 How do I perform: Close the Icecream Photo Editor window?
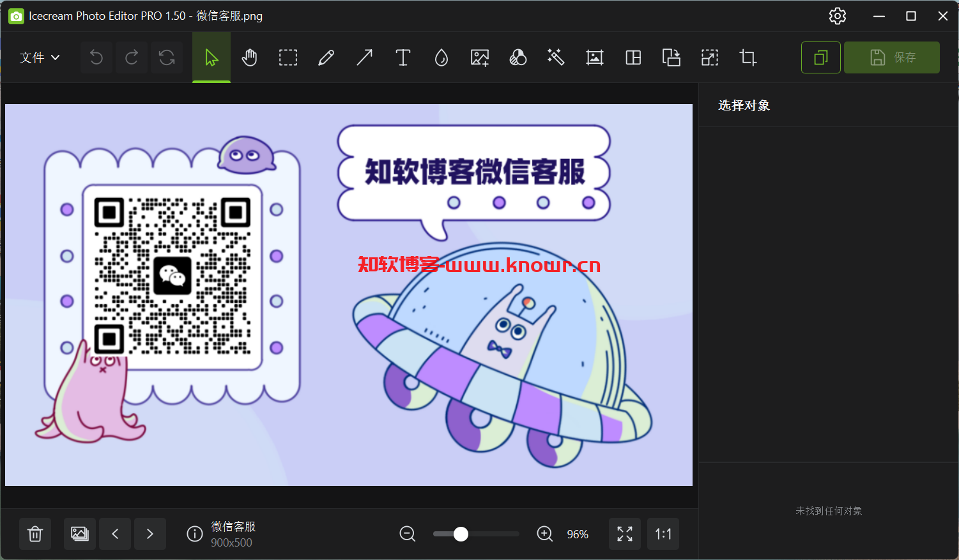point(943,16)
